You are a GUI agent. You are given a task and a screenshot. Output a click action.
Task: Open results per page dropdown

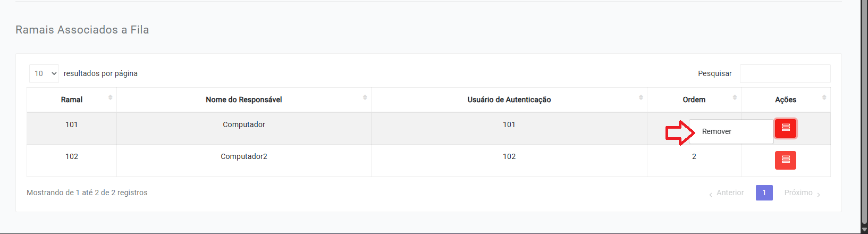click(44, 73)
